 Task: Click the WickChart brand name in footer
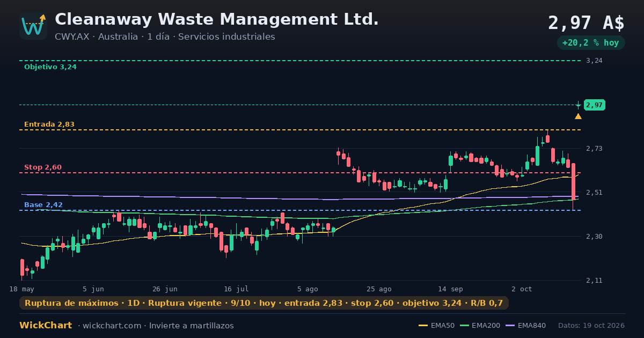coord(46,326)
